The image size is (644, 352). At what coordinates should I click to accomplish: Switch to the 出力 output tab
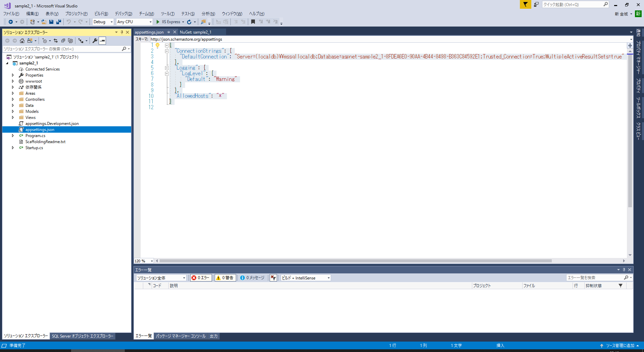(x=214, y=336)
